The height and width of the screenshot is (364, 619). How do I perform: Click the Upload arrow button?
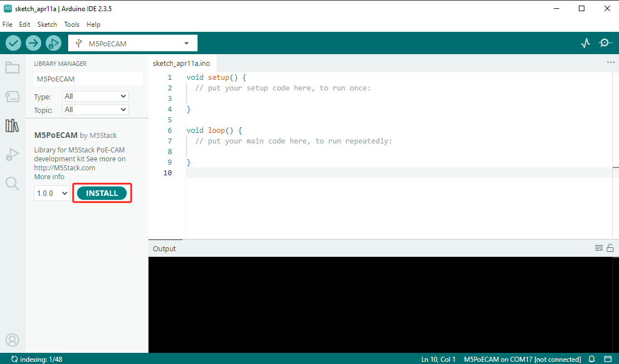click(x=33, y=43)
